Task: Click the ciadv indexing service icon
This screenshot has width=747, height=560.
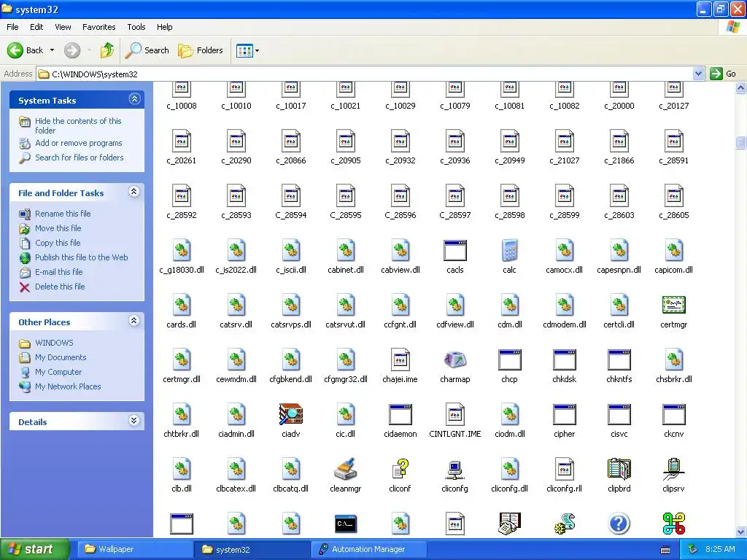Action: [290, 414]
